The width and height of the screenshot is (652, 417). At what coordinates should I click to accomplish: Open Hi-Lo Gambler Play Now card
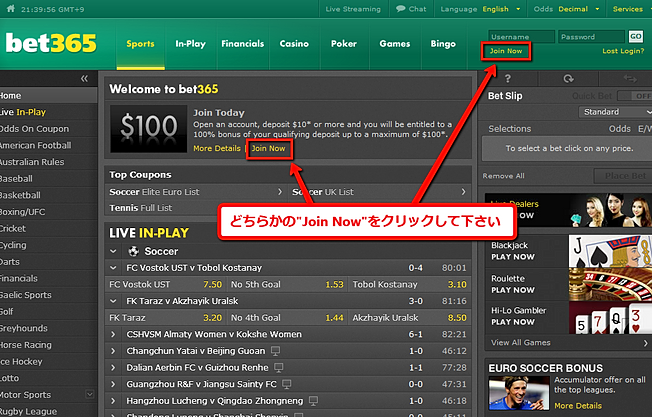point(568,317)
